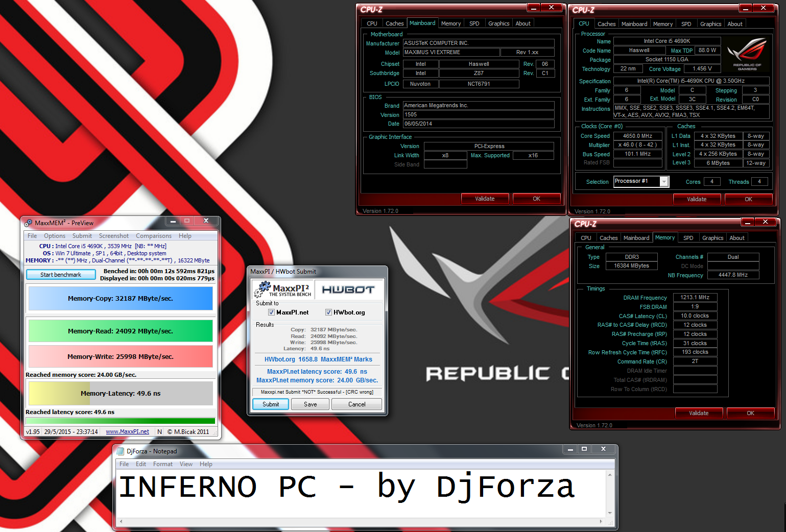This screenshot has width=786, height=532.
Task: Click the Memory-Latency result bar
Action: (x=121, y=394)
